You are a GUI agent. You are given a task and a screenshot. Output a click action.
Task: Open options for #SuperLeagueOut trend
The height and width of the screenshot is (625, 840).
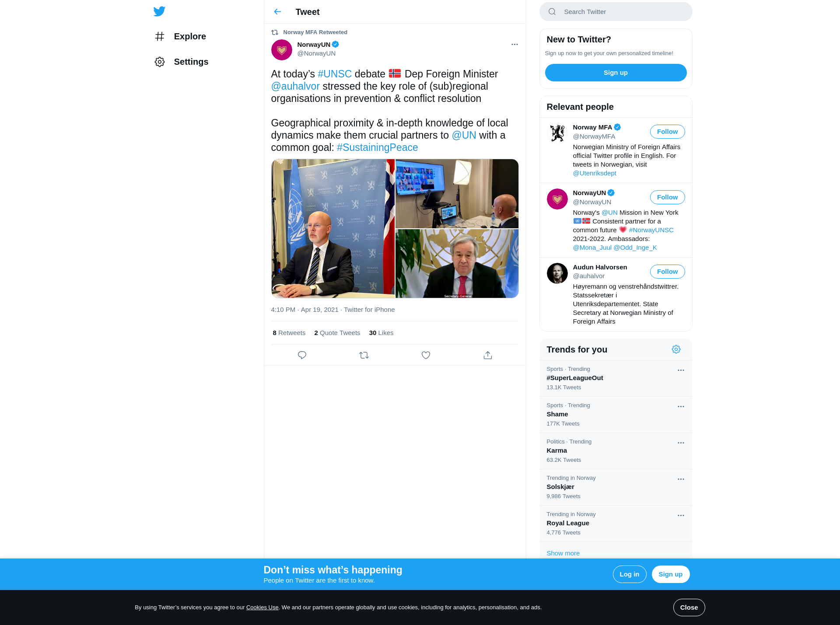[x=681, y=370]
